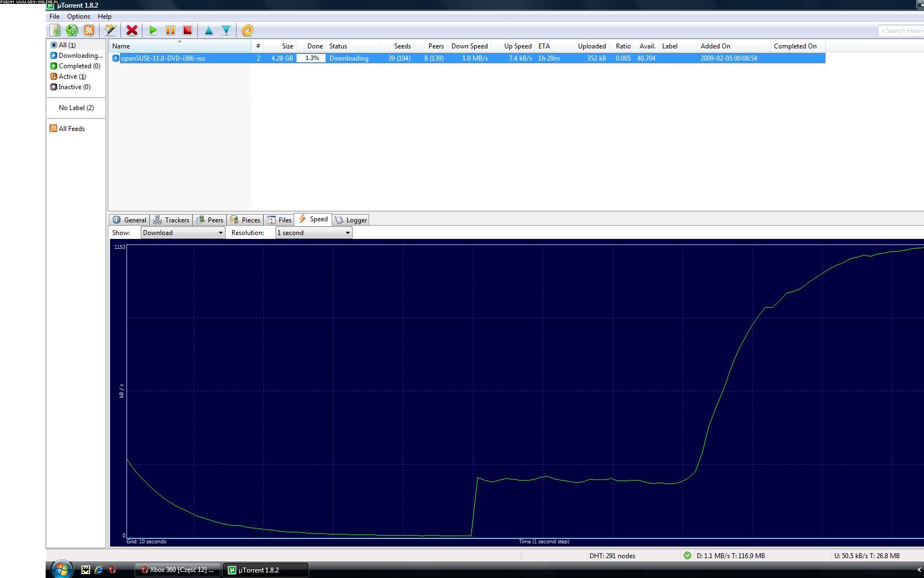Sort torrents by Down Speed column header
924x578 pixels.
coord(469,46)
